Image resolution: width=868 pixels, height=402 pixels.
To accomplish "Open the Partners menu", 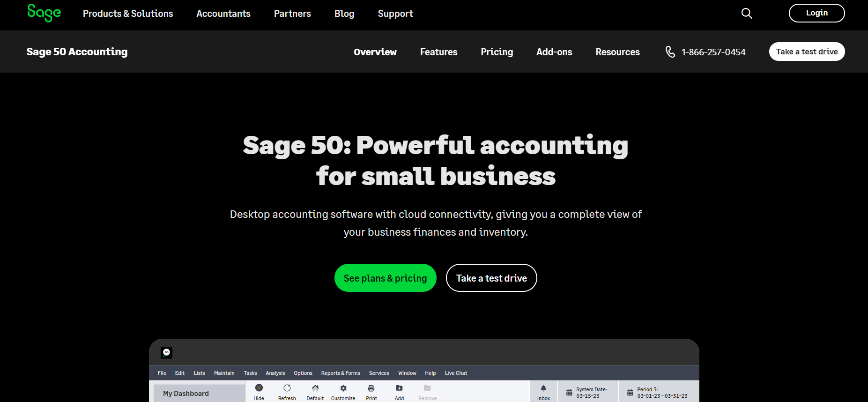I will tap(292, 14).
